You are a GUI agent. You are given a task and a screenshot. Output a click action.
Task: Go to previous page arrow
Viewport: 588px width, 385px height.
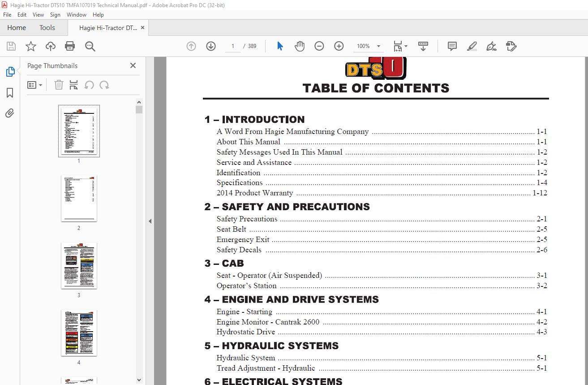[x=191, y=46]
